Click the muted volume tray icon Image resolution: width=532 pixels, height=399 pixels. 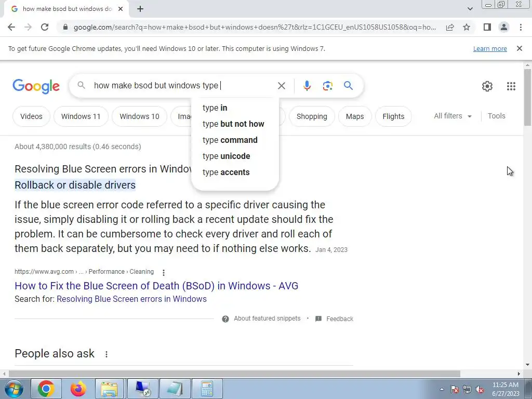(x=480, y=389)
